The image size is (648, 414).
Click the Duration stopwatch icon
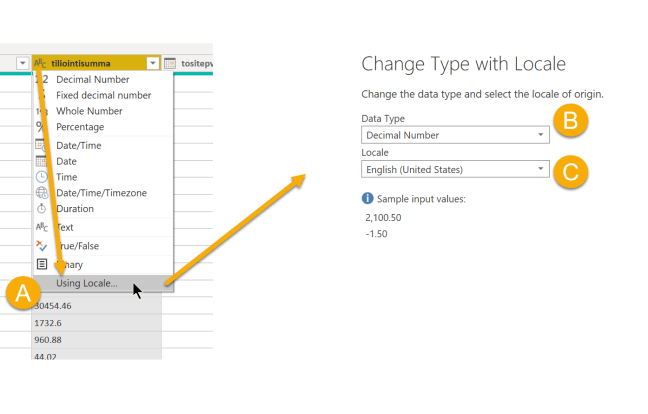41,209
